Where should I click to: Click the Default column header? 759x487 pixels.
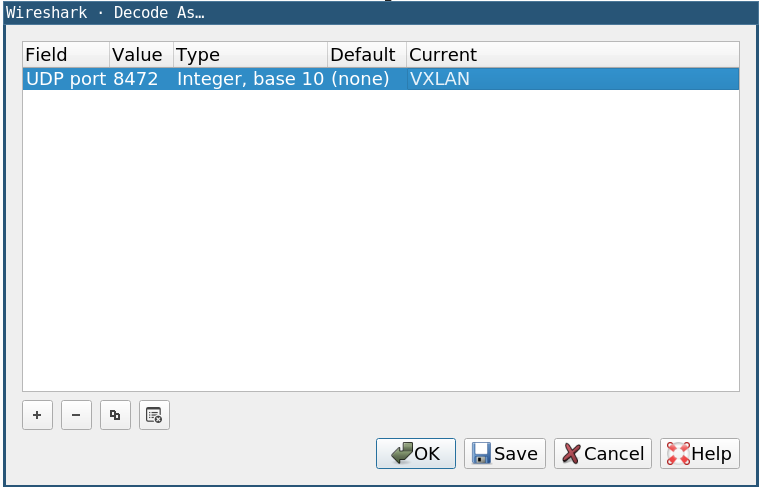(366, 54)
